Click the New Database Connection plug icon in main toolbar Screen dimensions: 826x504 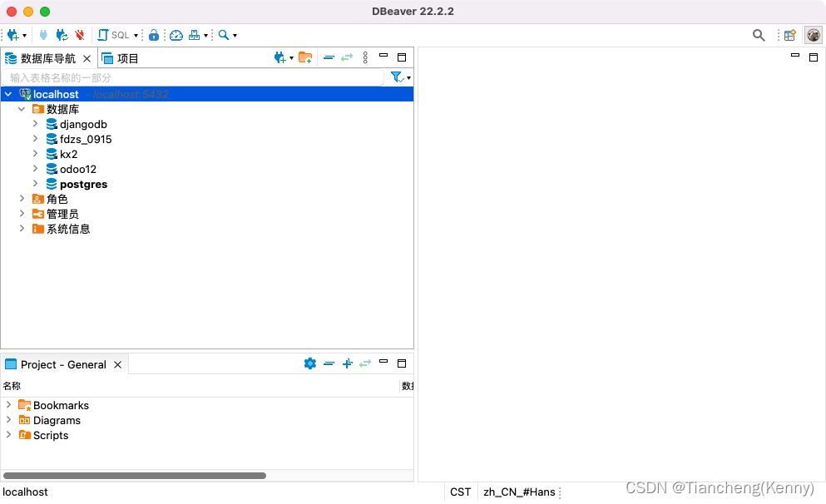[12, 35]
